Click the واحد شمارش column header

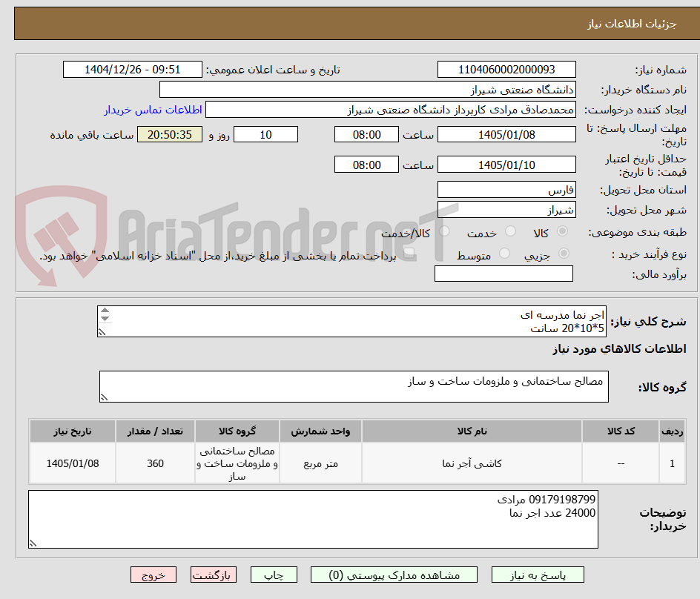320,431
